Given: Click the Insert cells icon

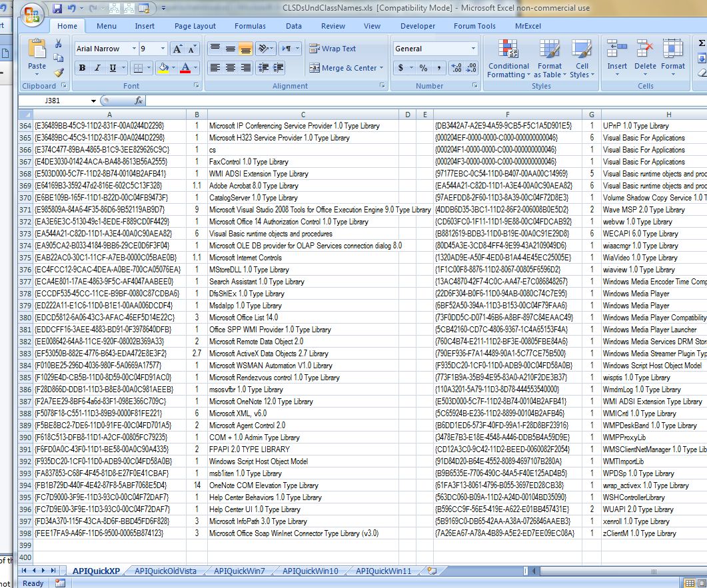Looking at the screenshot, I should pyautogui.click(x=617, y=49).
